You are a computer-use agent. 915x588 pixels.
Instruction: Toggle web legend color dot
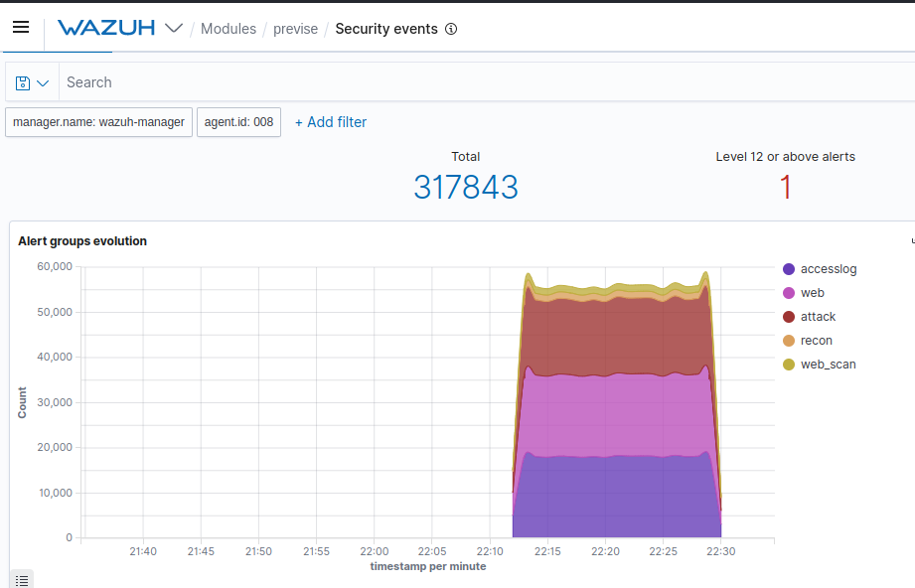coord(789,293)
